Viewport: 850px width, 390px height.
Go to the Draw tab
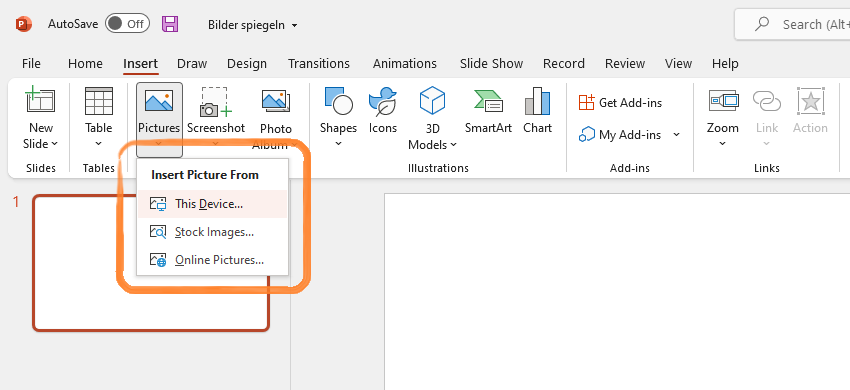(x=192, y=63)
